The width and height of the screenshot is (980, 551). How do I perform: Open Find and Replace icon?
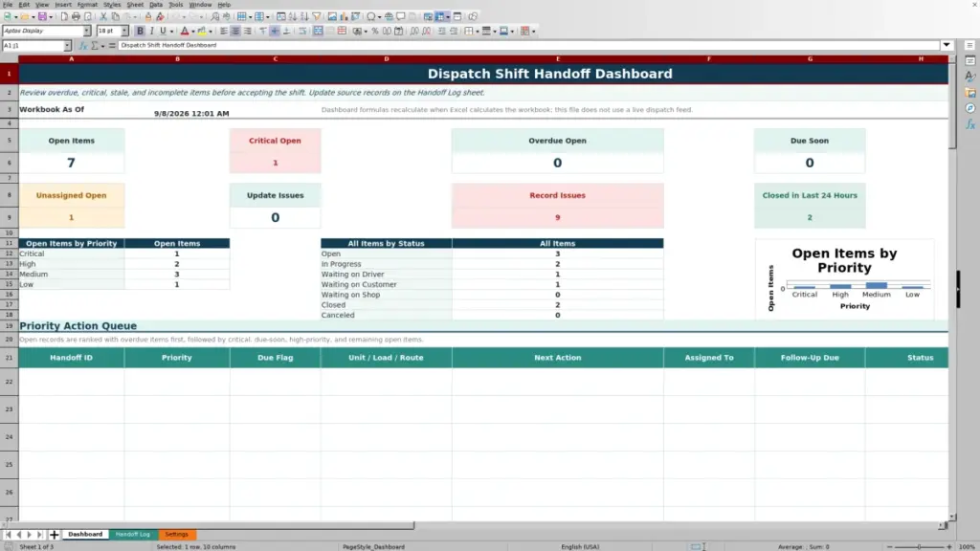click(x=215, y=17)
